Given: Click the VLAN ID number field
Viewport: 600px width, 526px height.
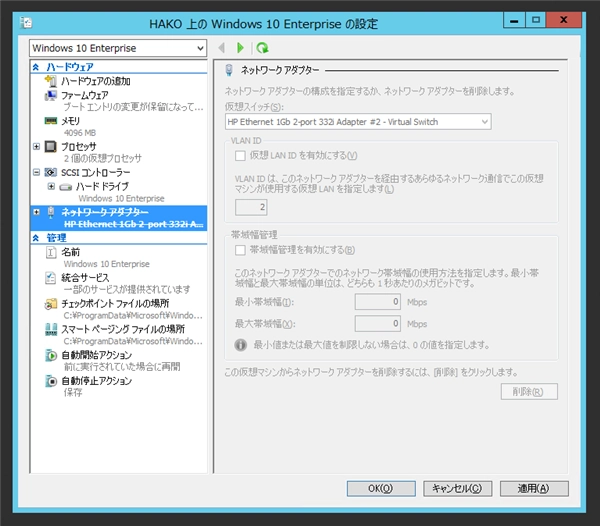Looking at the screenshot, I should (x=251, y=207).
